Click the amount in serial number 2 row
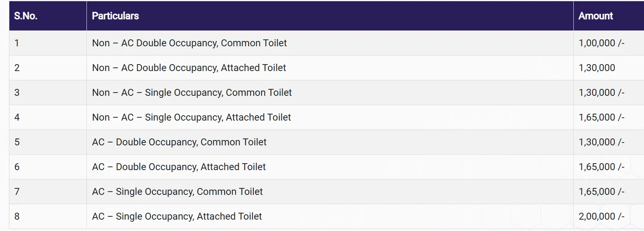The image size is (644, 231). [596, 68]
